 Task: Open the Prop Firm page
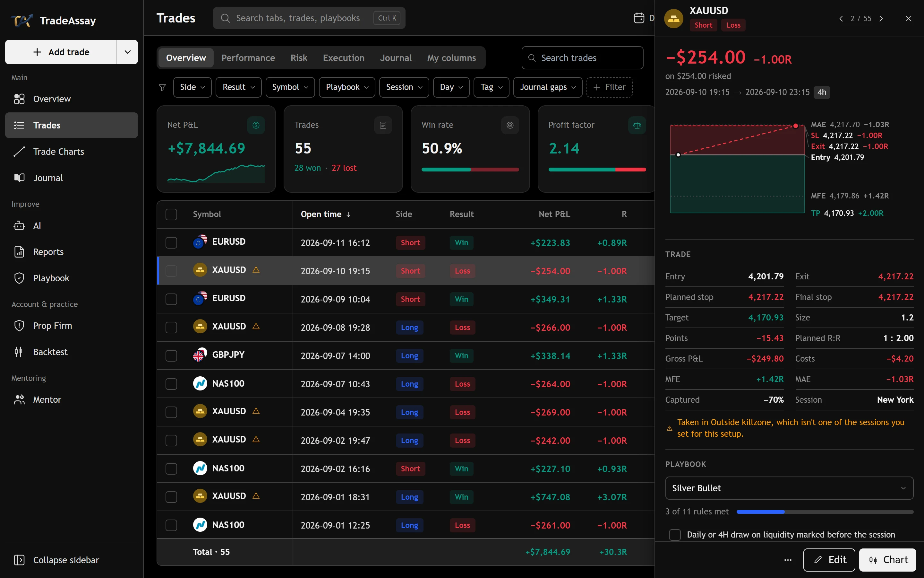pyautogui.click(x=72, y=326)
